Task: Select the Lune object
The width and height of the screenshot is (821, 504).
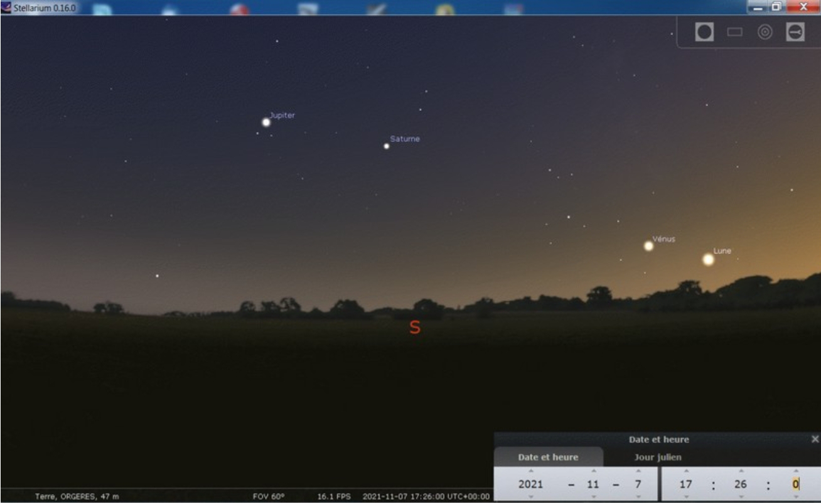Action: pyautogui.click(x=708, y=259)
